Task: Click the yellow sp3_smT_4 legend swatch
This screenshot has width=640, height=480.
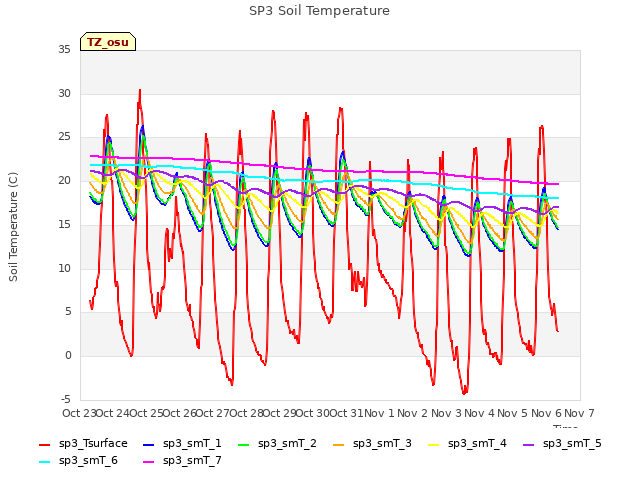Action: click(433, 444)
